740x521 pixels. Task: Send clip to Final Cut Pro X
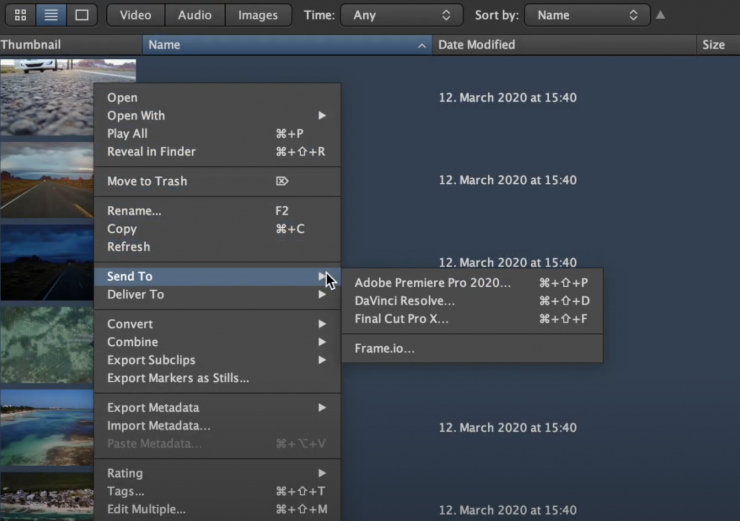pyautogui.click(x=401, y=319)
